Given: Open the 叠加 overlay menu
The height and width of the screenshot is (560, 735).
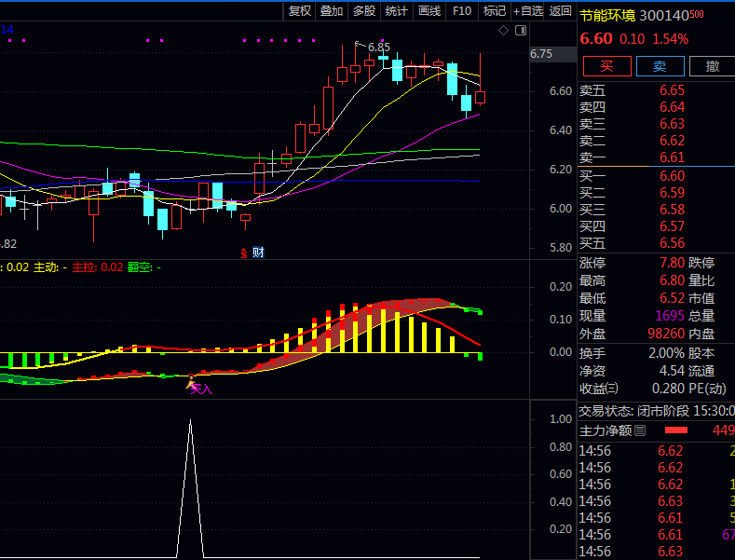Looking at the screenshot, I should (332, 11).
